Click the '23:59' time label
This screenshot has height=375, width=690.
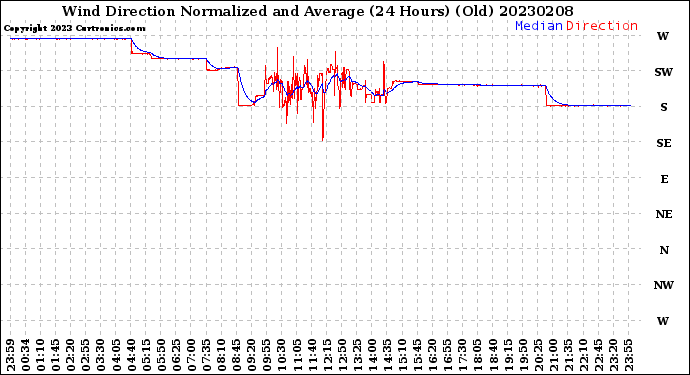(x=11, y=355)
